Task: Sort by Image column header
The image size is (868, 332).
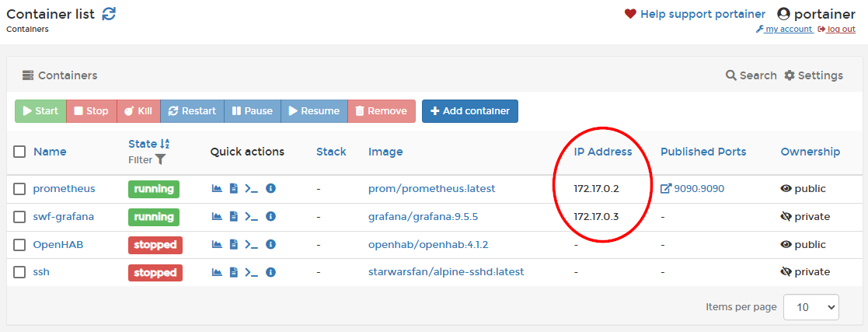Action: [386, 152]
